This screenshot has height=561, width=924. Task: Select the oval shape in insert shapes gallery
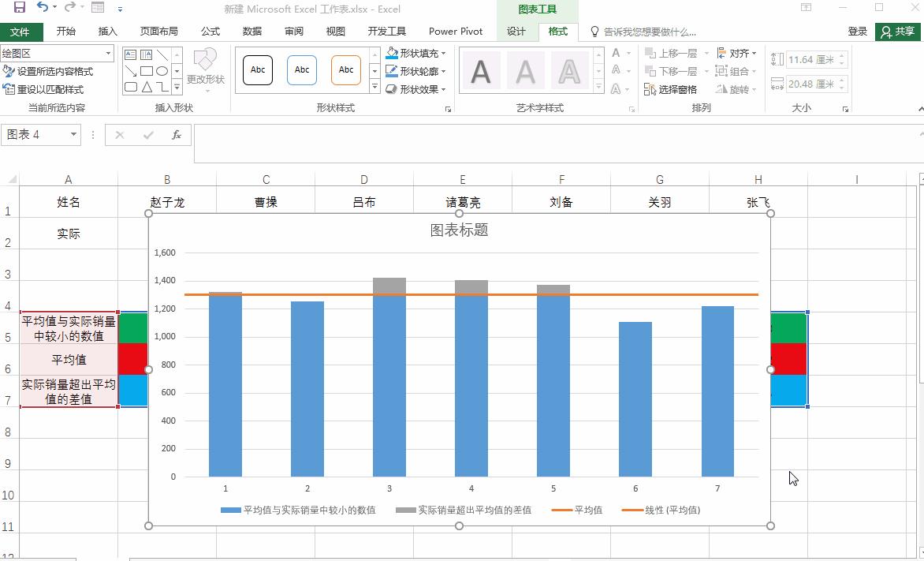coord(162,71)
